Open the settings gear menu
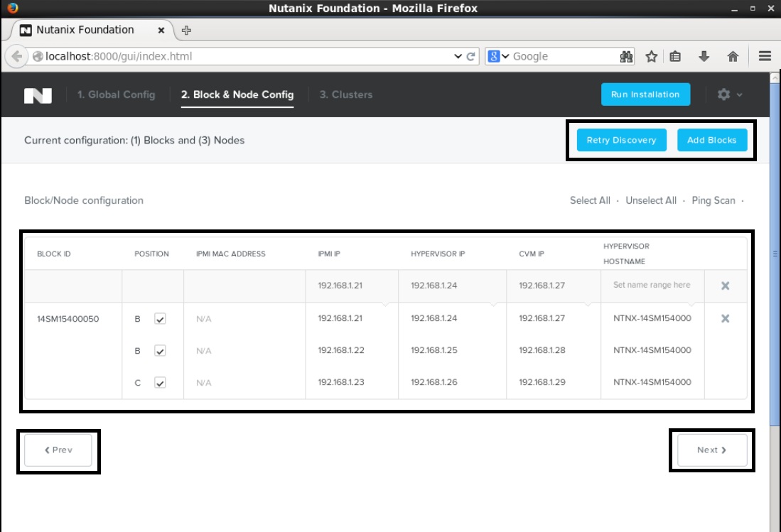 tap(730, 94)
